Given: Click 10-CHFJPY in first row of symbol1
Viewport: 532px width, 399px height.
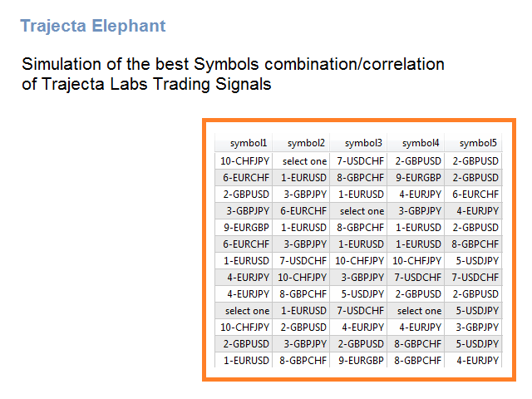Looking at the screenshot, I should (244, 161).
